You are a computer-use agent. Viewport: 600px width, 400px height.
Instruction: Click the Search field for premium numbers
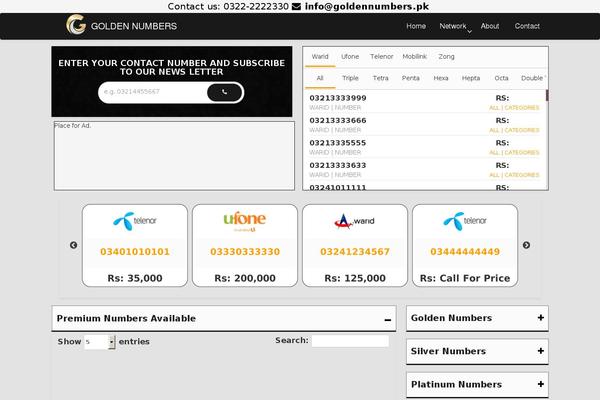tap(350, 341)
